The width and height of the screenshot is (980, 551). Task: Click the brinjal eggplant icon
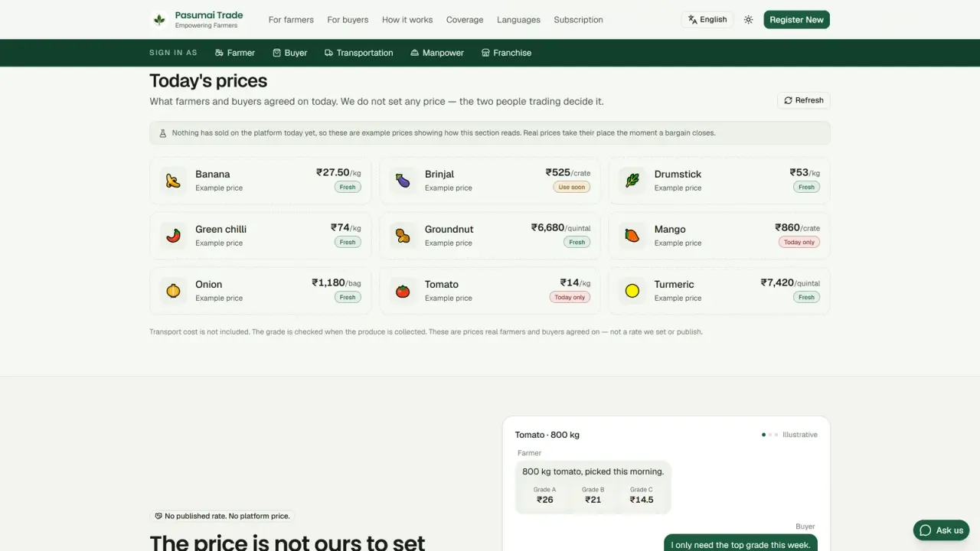403,181
